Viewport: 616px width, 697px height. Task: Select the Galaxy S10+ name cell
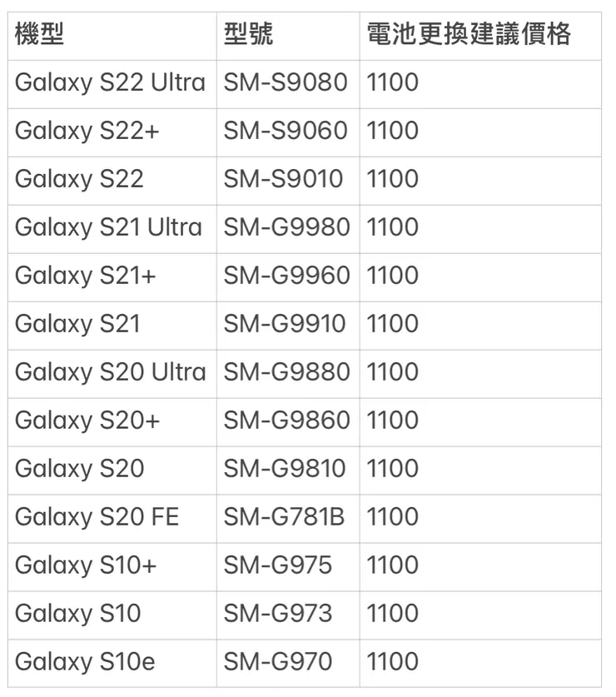click(85, 566)
